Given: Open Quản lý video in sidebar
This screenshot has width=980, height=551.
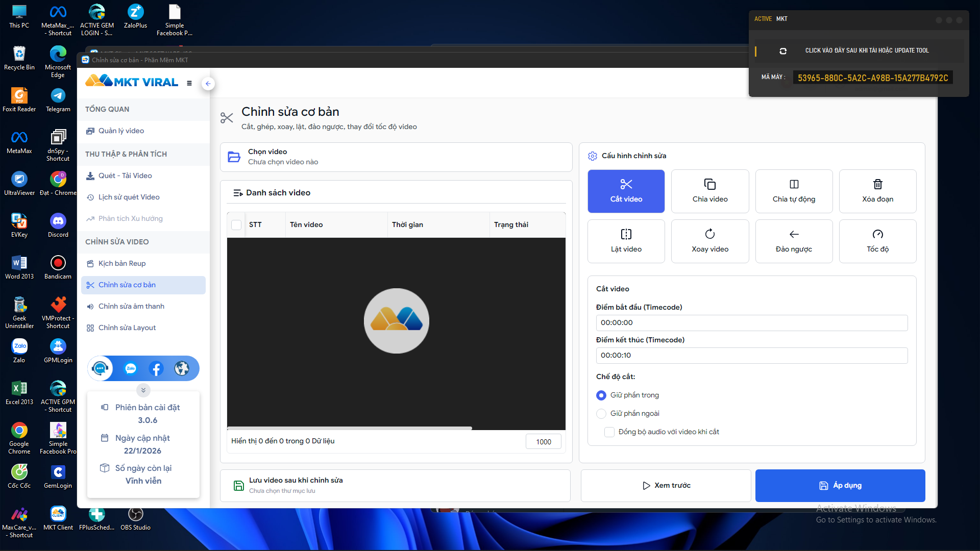Looking at the screenshot, I should (x=143, y=131).
